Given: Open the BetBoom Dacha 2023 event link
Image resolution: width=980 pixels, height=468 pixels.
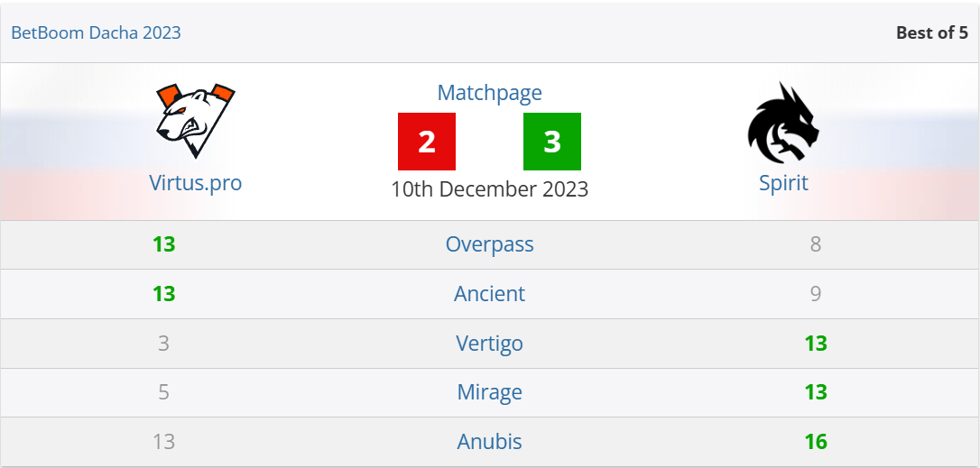Looking at the screenshot, I should coord(96,32).
